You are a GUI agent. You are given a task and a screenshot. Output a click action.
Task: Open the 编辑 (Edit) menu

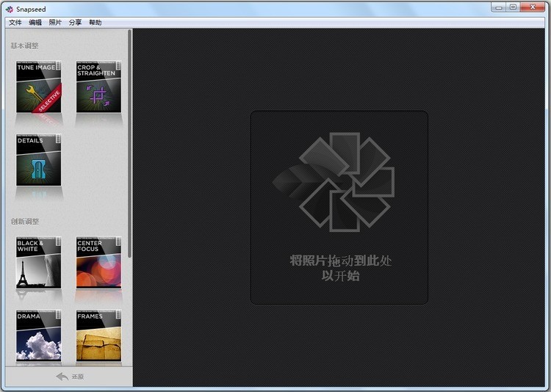point(35,23)
